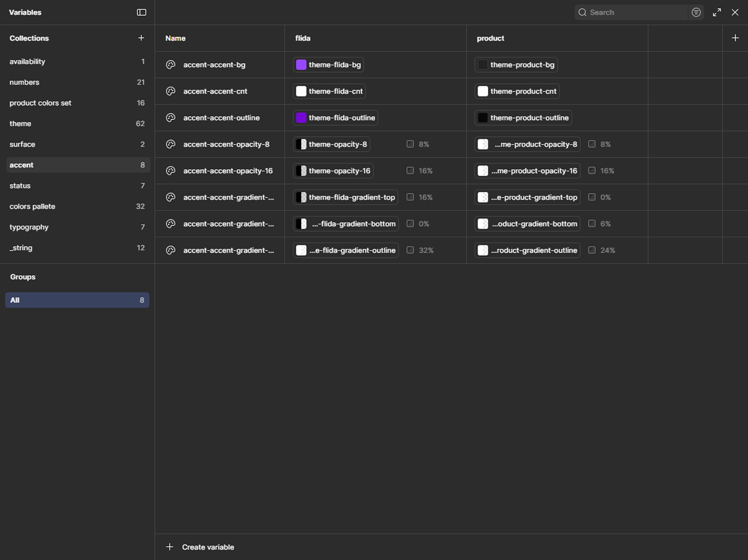Viewport: 748px width, 560px height.
Task: Click the search magnifier icon
Action: [x=582, y=13]
